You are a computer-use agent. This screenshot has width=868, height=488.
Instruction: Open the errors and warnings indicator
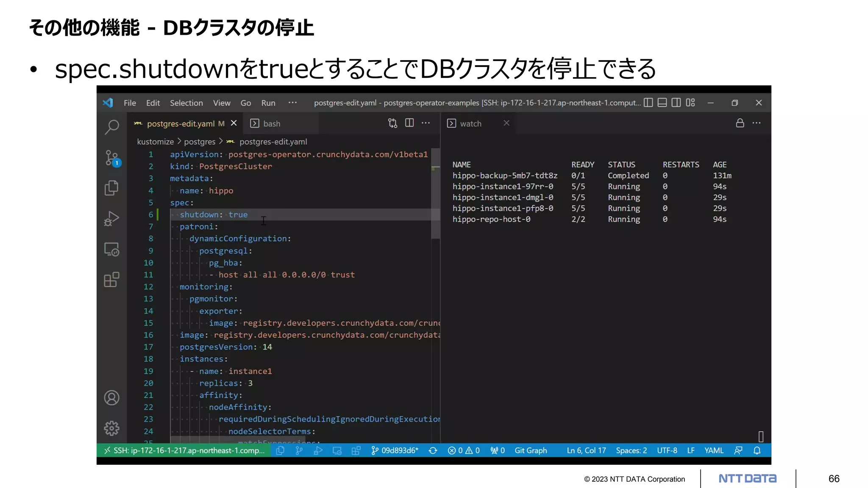tap(464, 450)
